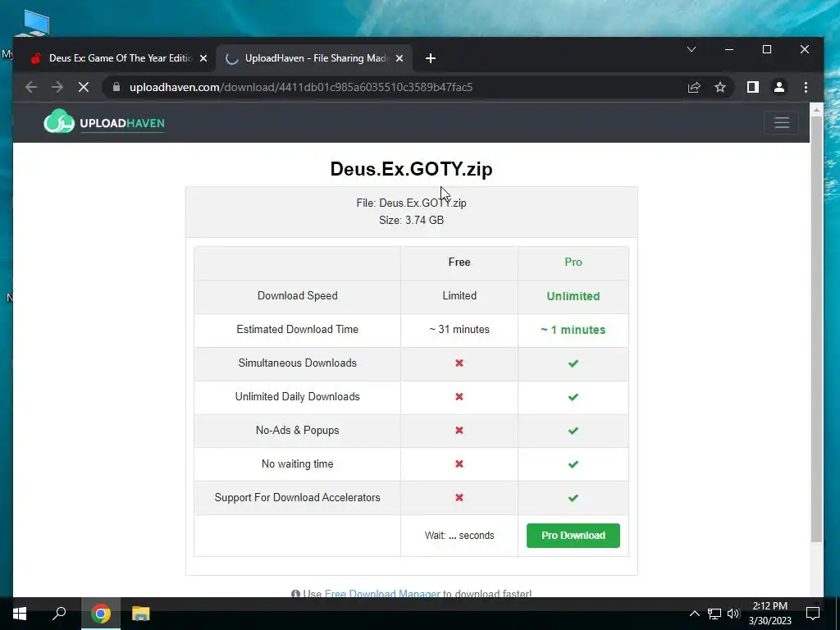Screen dimensions: 840x630
Task: Click the page vertical scrollbar
Action: tap(816, 329)
